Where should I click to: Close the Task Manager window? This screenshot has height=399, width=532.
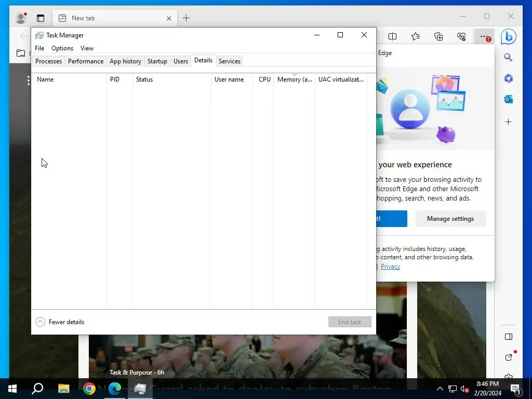pos(364,35)
